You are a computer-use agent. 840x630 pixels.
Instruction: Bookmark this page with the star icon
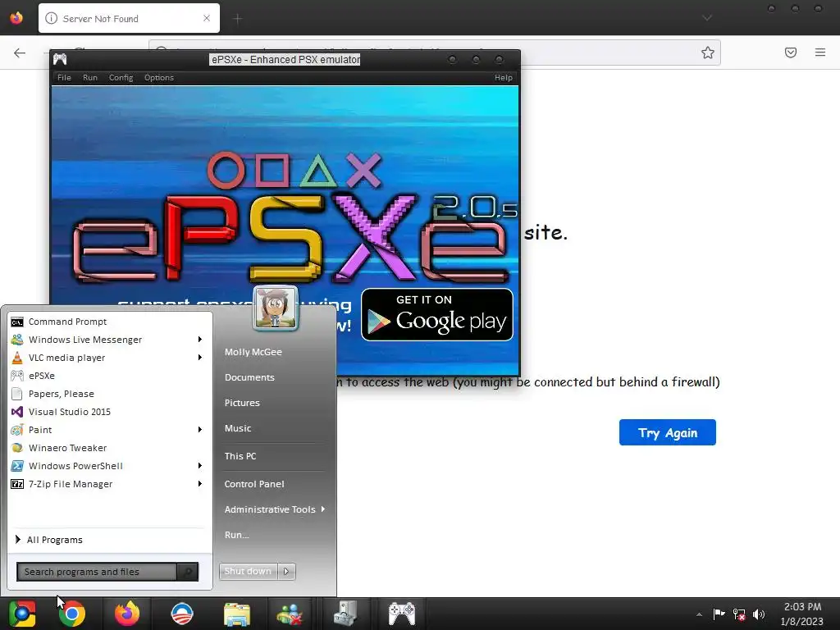coord(708,52)
